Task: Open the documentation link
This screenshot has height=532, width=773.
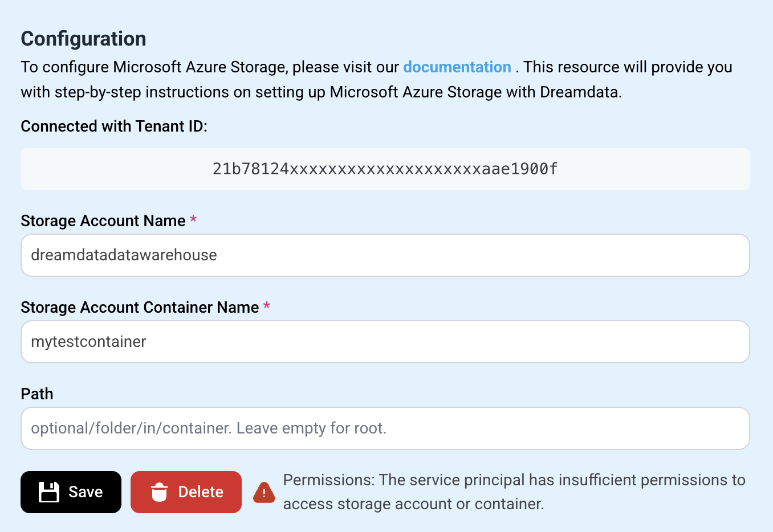Action: (457, 67)
